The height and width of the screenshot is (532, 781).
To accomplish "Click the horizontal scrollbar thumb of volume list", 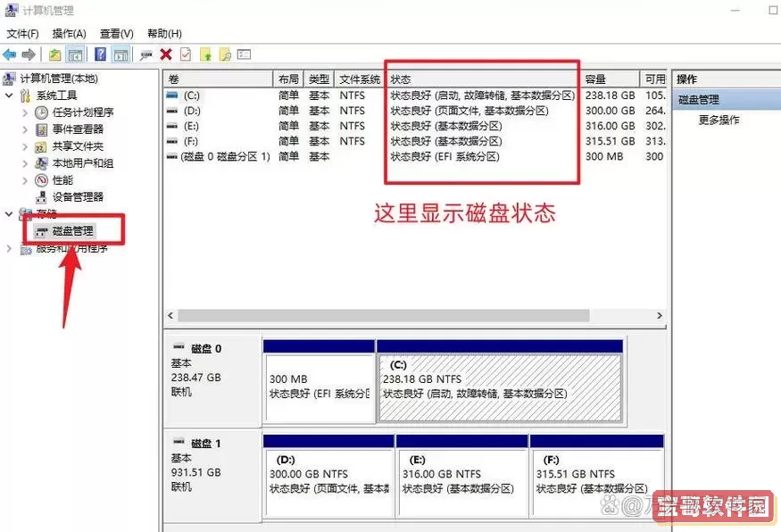I will point(384,315).
